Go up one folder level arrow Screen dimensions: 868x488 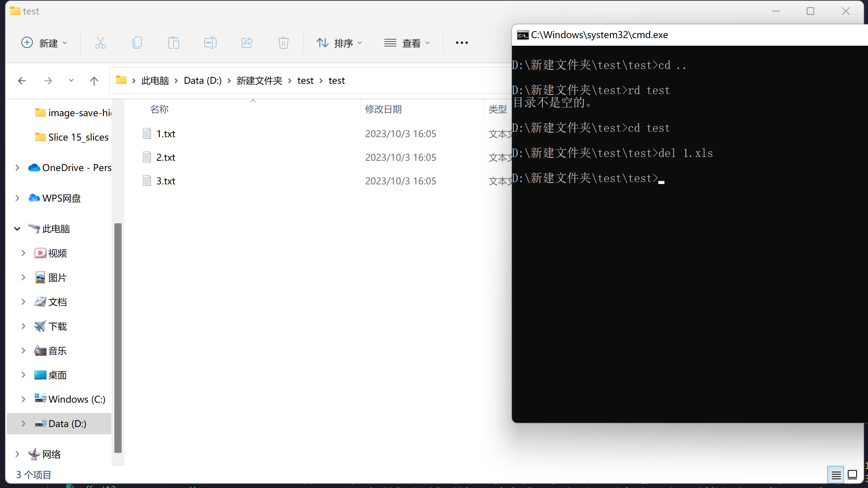point(94,81)
